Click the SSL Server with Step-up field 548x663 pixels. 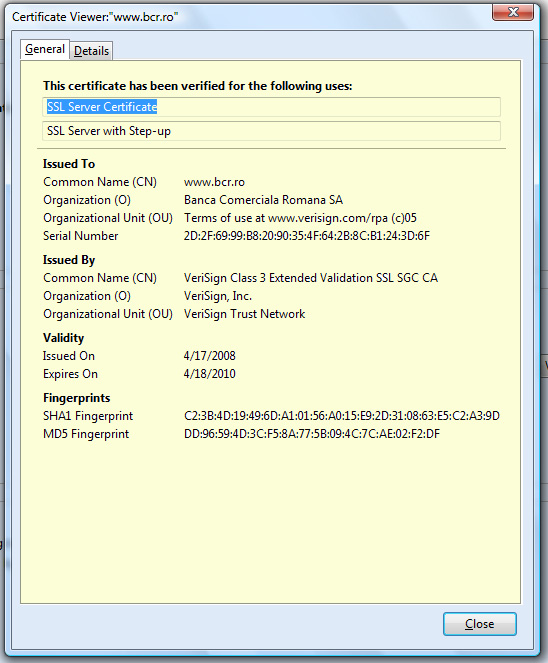pyautogui.click(x=271, y=131)
